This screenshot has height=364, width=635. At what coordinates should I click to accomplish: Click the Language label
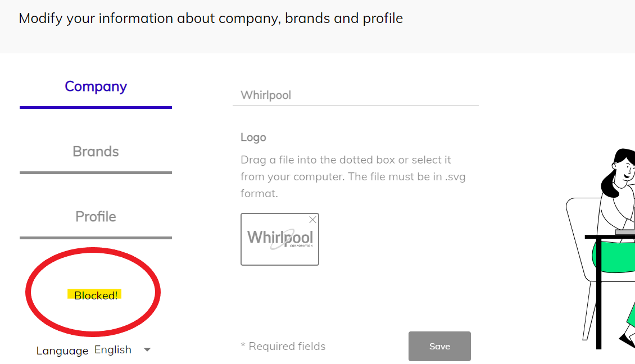click(62, 351)
